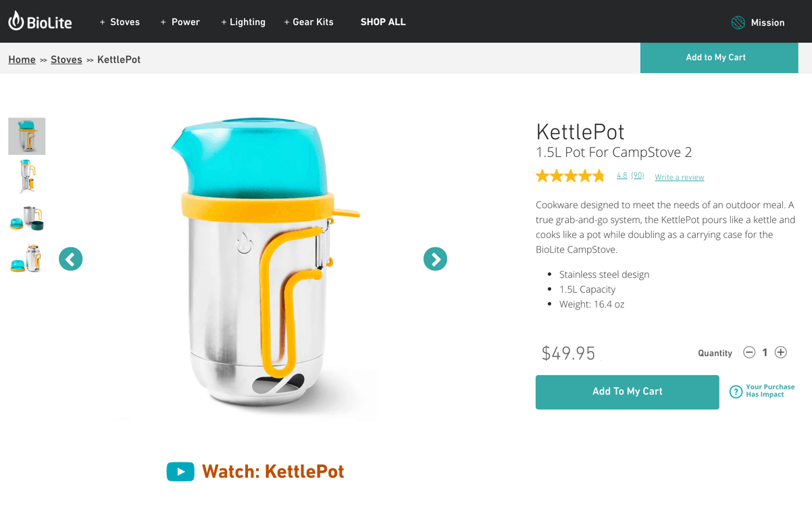812x511 pixels.
Task: Play the Watch: KettlePot video icon
Action: [x=180, y=472]
